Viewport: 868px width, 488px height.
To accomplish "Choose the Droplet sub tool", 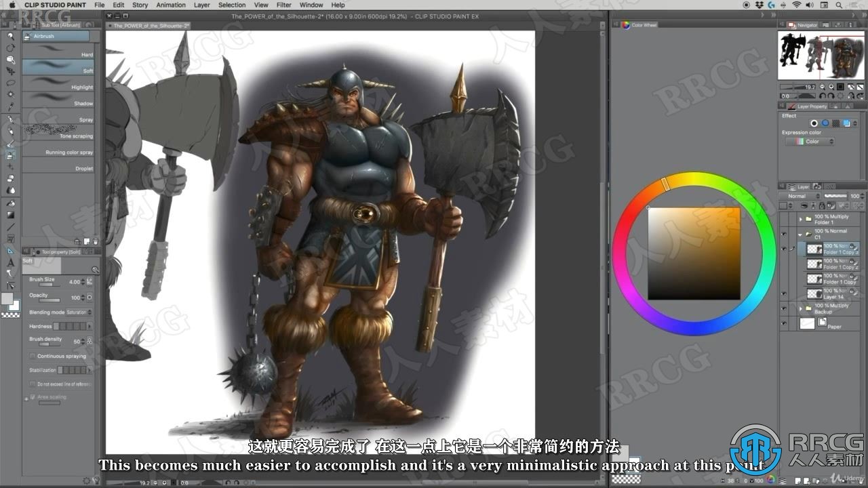I will 58,166.
